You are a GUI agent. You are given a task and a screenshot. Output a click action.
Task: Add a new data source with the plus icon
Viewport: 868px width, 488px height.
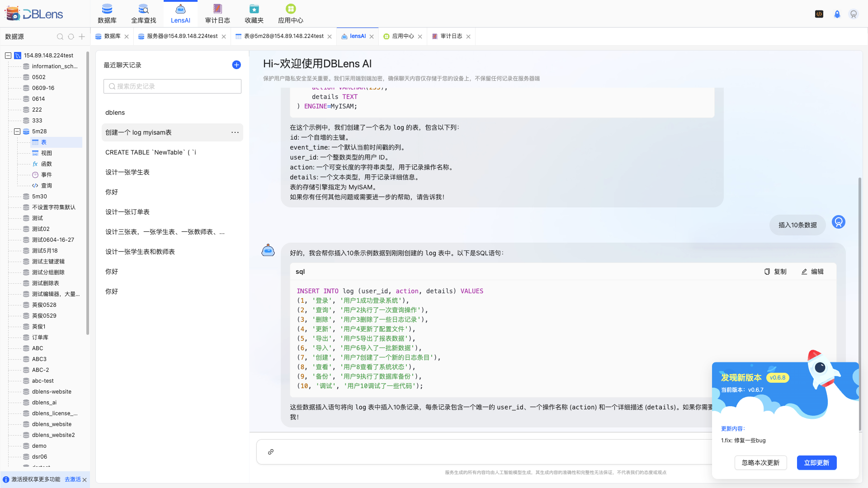pyautogui.click(x=82, y=37)
